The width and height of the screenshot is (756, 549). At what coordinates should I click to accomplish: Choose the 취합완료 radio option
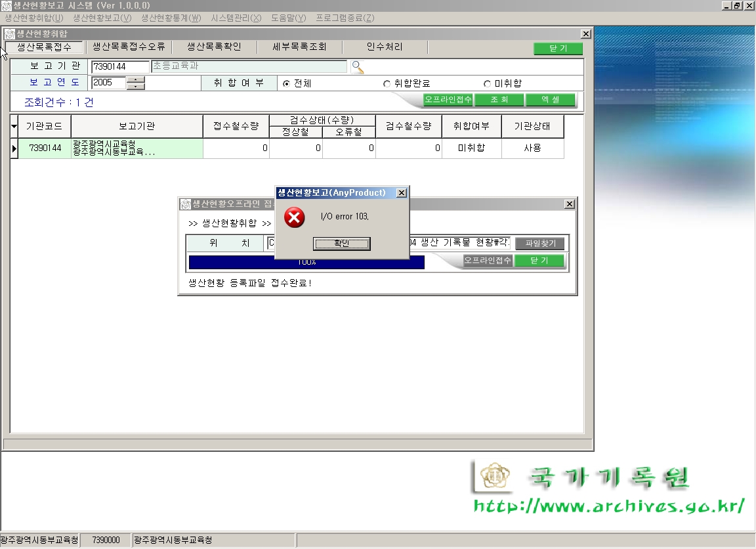(387, 84)
